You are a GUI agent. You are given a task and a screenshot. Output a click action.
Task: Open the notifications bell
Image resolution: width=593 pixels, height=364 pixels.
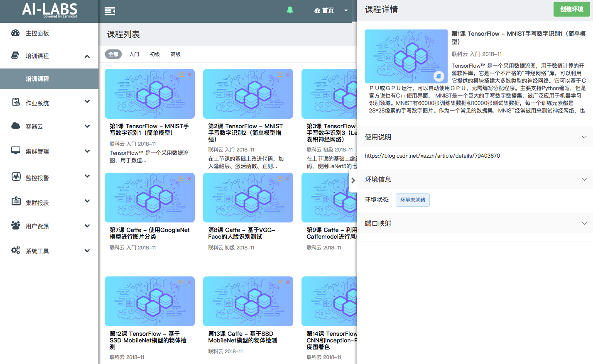pyautogui.click(x=290, y=10)
